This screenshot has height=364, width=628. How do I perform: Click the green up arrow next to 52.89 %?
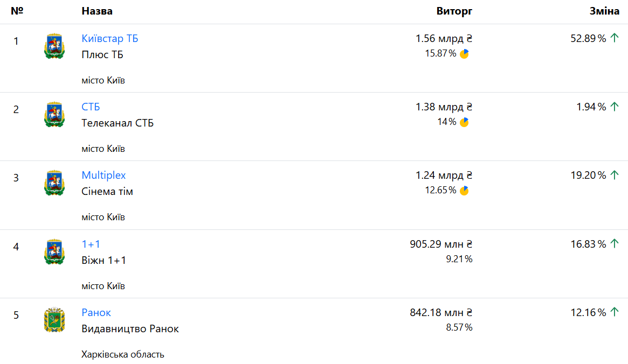pyautogui.click(x=615, y=38)
